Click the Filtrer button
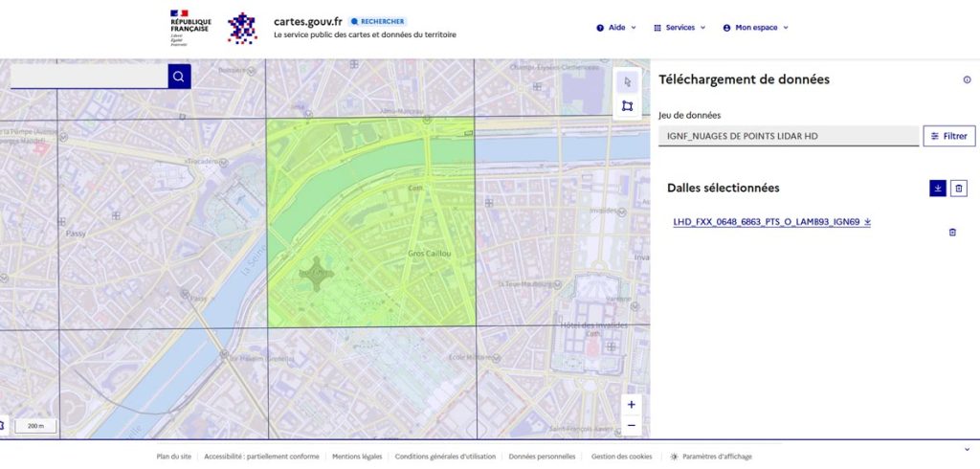The height and width of the screenshot is (469, 980). pyautogui.click(x=948, y=136)
